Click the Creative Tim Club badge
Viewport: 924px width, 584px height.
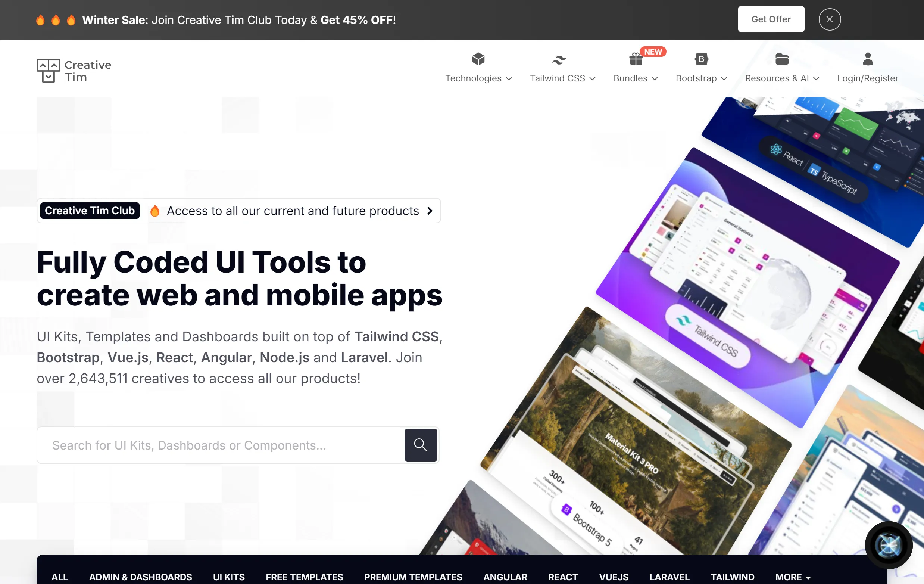(x=90, y=210)
